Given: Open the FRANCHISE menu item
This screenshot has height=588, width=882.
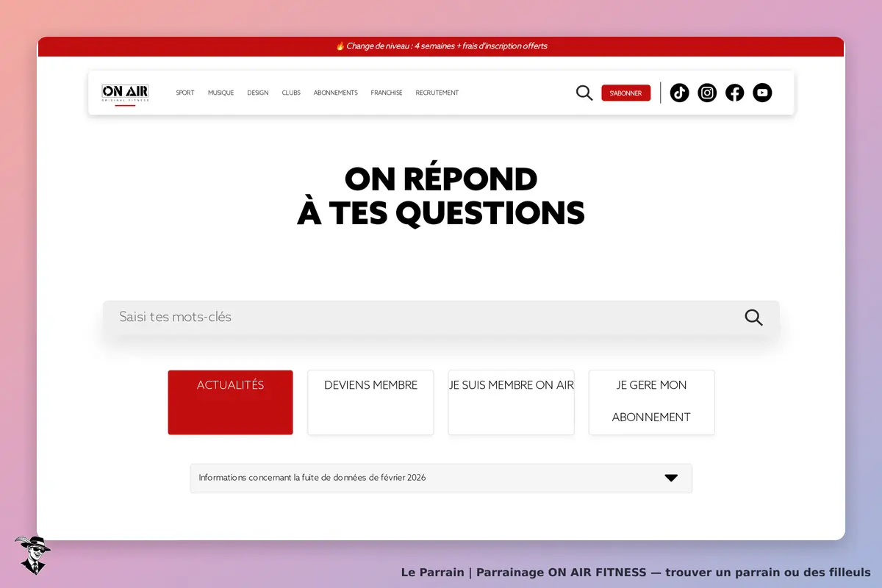Looking at the screenshot, I should [x=387, y=93].
